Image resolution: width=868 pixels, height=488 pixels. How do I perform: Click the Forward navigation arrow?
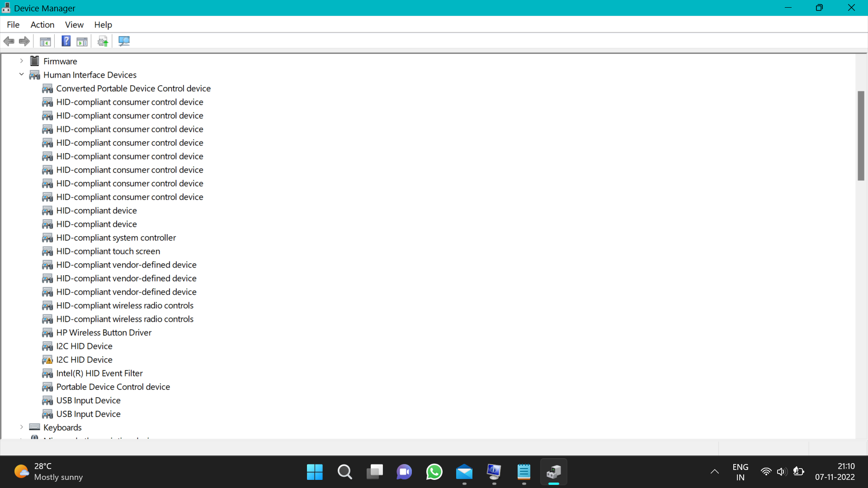tap(24, 41)
